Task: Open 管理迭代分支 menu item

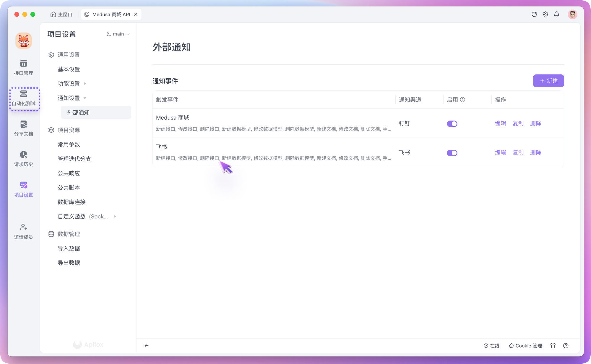Action: point(74,159)
